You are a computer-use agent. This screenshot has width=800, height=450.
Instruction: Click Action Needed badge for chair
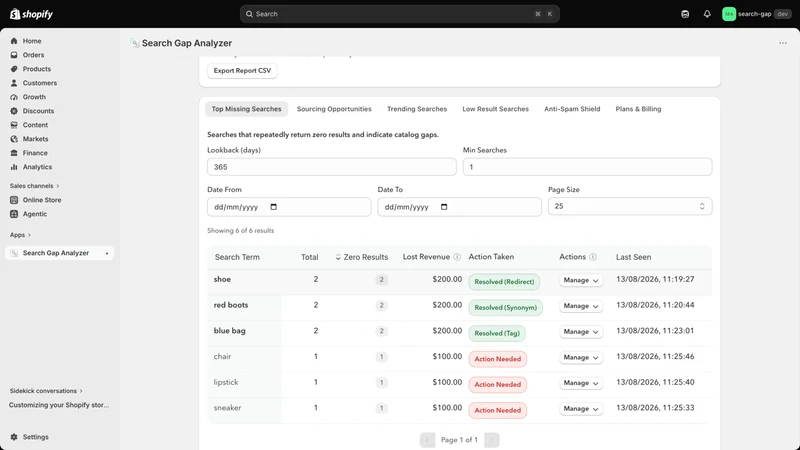coord(497,359)
